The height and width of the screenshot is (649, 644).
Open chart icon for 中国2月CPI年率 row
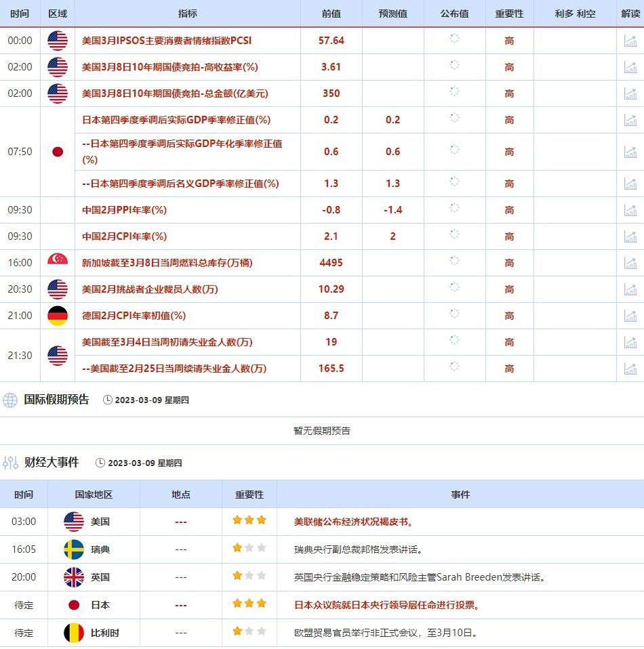click(x=630, y=236)
